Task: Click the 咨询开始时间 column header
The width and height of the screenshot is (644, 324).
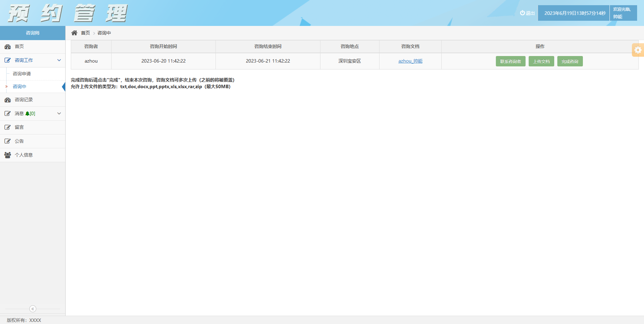Action: (x=163, y=46)
